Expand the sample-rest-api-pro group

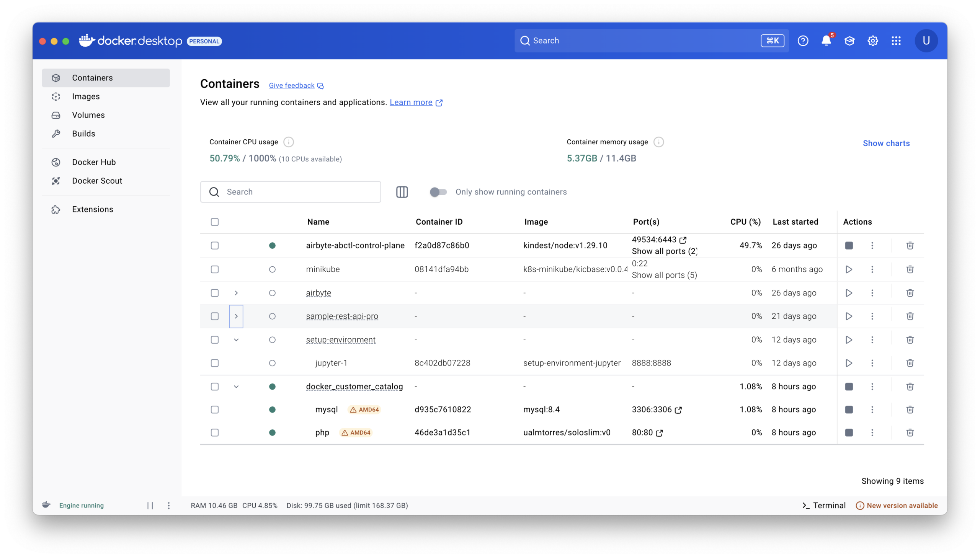click(237, 316)
